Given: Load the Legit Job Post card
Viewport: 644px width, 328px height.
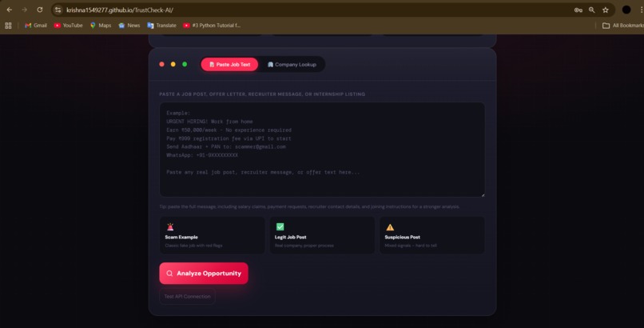Looking at the screenshot, I should pyautogui.click(x=322, y=235).
